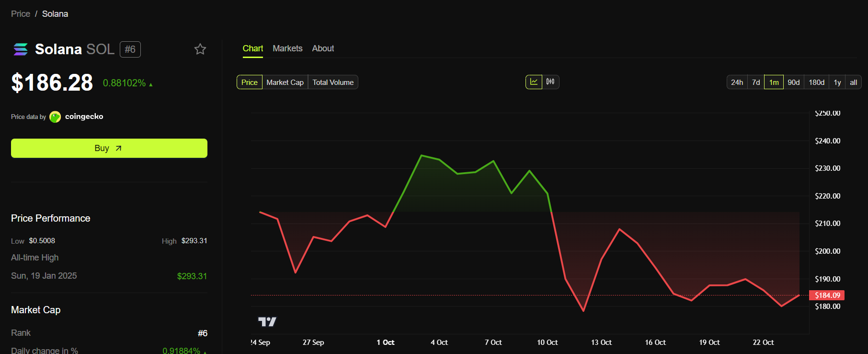Click the Solana breadcrumb text

pos(55,14)
